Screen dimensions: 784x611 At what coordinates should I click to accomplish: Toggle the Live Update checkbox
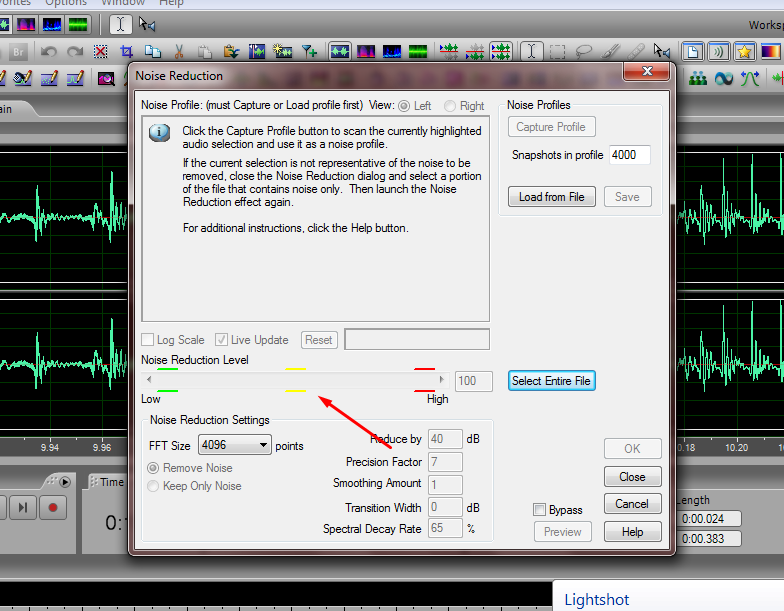[x=221, y=340]
